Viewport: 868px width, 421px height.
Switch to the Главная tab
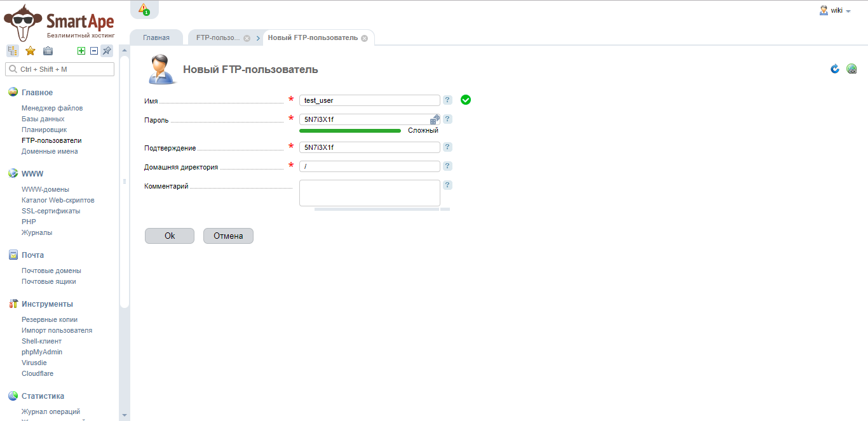click(x=156, y=38)
